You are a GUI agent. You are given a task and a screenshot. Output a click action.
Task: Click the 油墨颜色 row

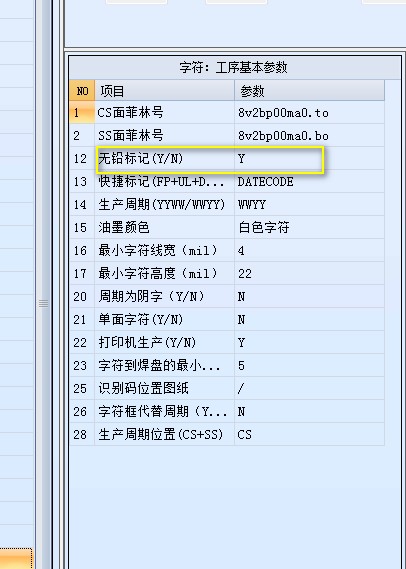pyautogui.click(x=227, y=228)
